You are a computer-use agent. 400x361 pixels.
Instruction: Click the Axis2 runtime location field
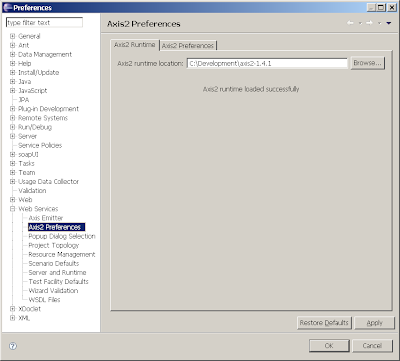click(267, 63)
